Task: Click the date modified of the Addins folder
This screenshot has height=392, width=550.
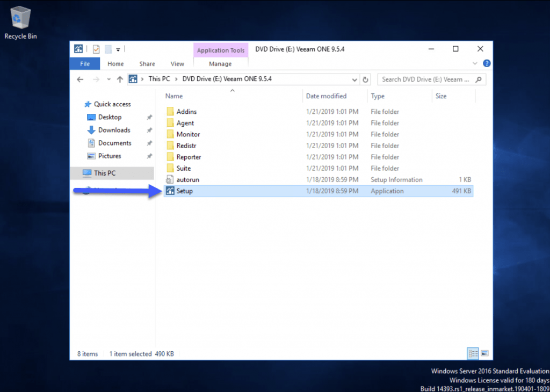Action: point(332,112)
